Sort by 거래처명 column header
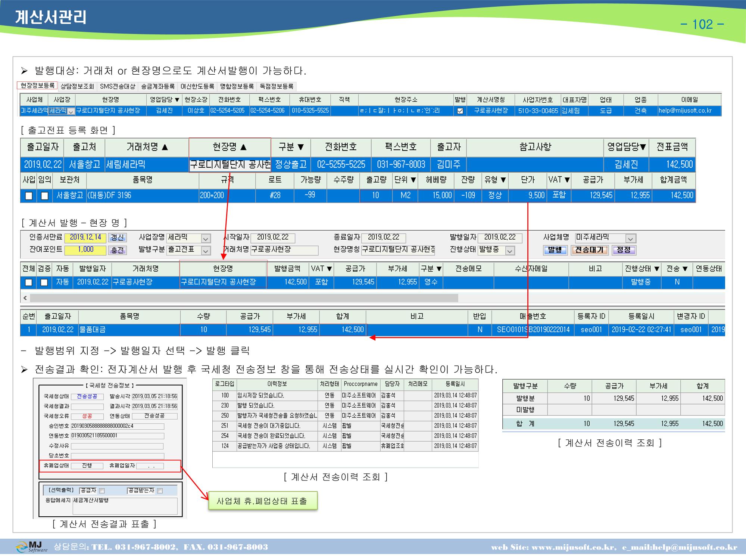The height and width of the screenshot is (560, 746). (x=147, y=147)
